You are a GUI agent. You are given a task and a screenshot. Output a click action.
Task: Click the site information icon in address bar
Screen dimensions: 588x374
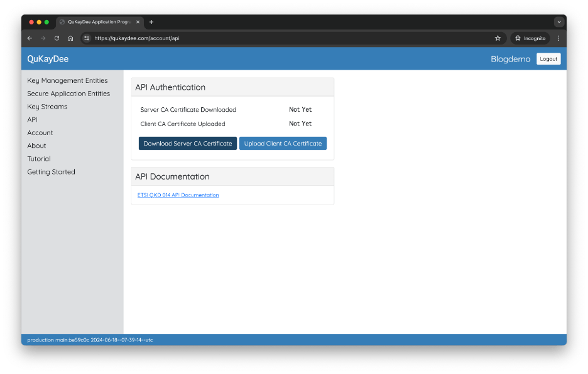[x=87, y=38]
